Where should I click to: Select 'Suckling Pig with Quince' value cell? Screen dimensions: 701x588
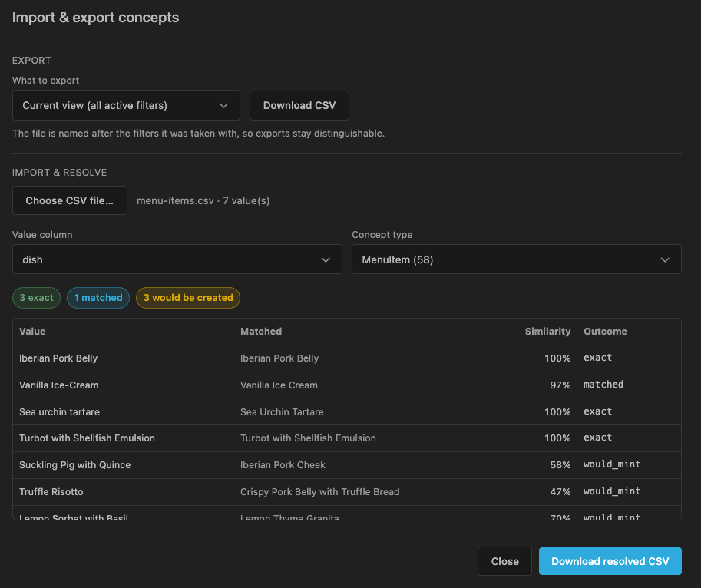pos(75,465)
